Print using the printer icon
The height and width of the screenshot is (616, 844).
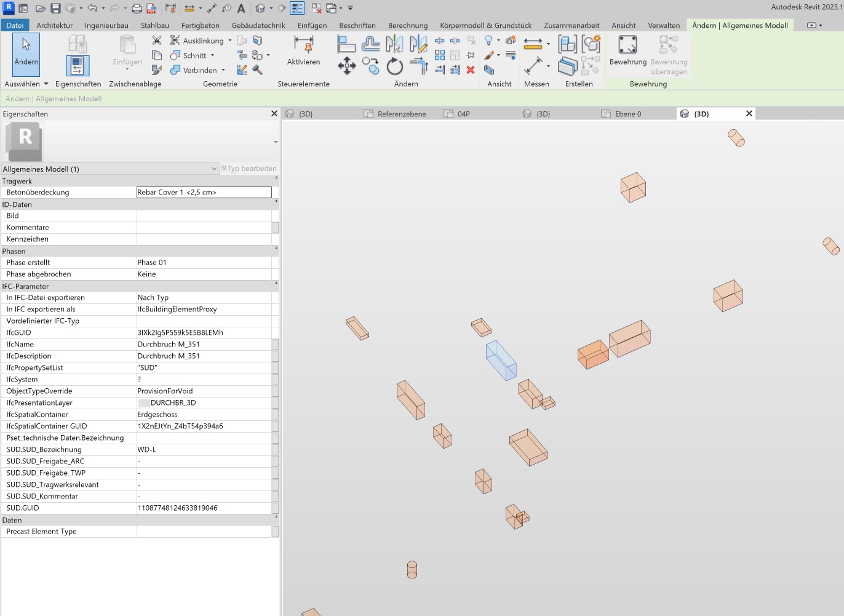coord(137,9)
